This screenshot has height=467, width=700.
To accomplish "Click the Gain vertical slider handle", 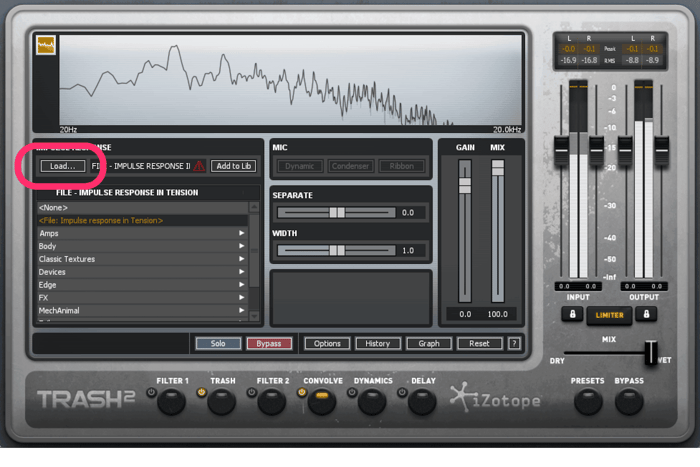I will (x=465, y=185).
